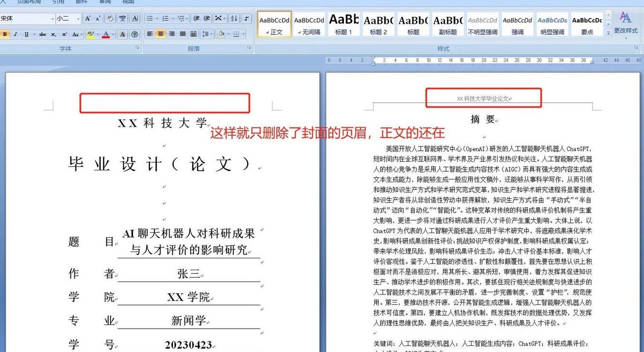Toggle show/hide paragraph marks
This screenshot has width=644, height=352.
pyautogui.click(x=246, y=19)
